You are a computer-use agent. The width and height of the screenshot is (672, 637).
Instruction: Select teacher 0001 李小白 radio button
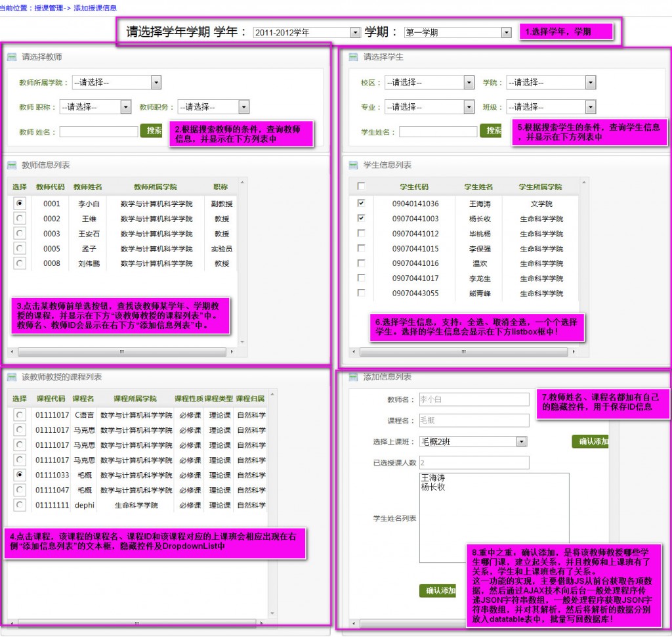pos(20,203)
